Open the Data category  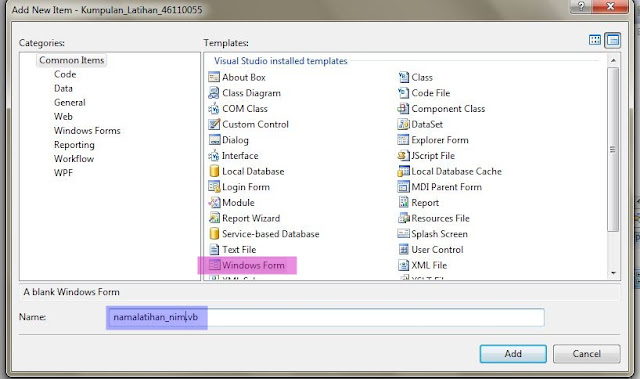(x=63, y=89)
